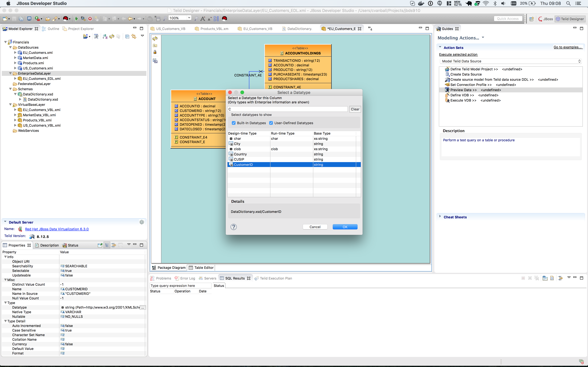Click the Collapse All icon in Model Explorer
The image size is (588, 367).
tap(127, 36)
